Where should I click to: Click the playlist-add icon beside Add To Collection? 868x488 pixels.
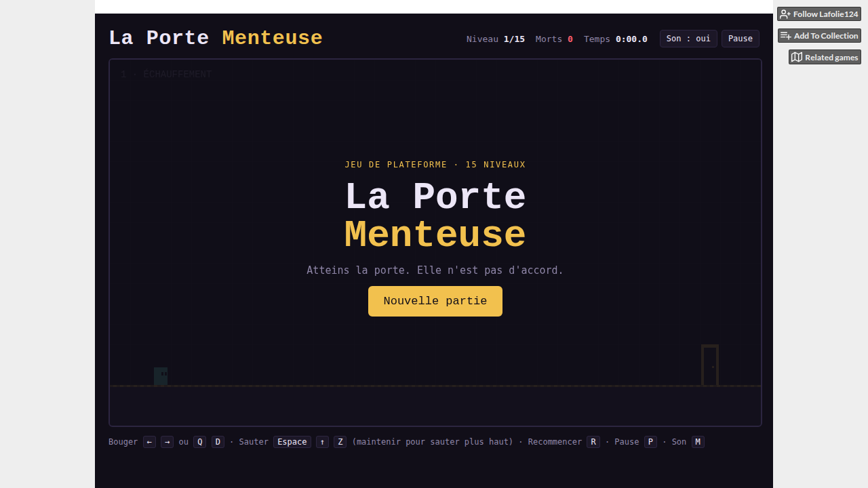(786, 36)
